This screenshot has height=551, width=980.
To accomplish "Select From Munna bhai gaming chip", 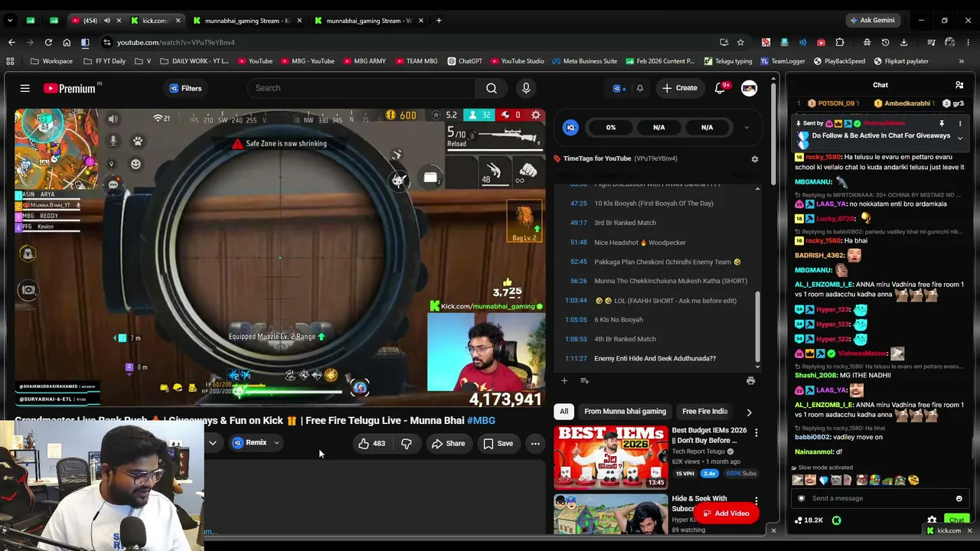I will point(625,412).
